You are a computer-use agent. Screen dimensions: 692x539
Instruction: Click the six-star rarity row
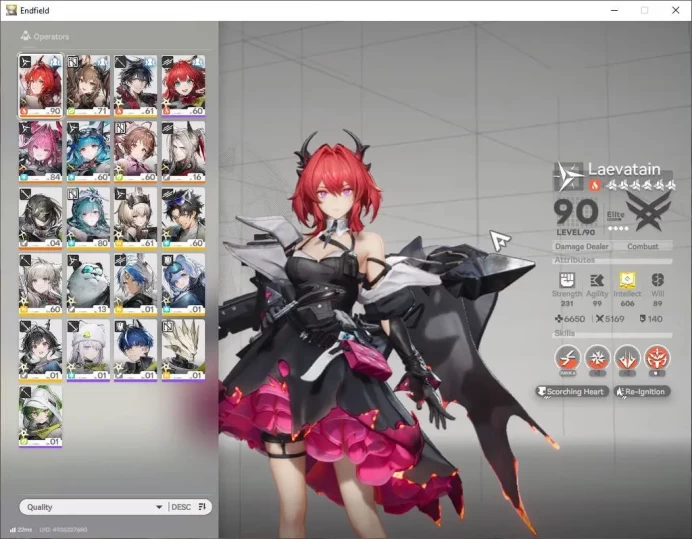(640, 185)
